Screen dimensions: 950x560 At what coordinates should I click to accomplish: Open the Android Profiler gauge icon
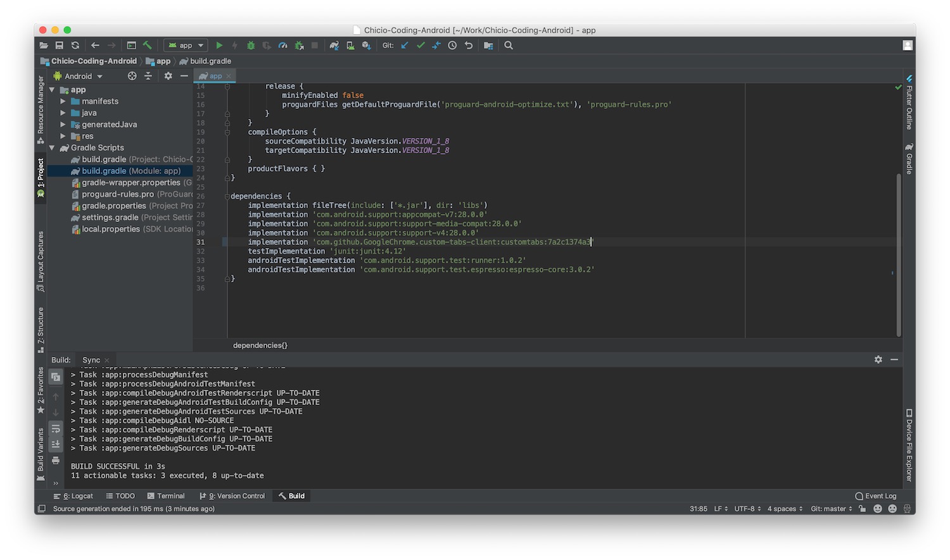coord(283,46)
